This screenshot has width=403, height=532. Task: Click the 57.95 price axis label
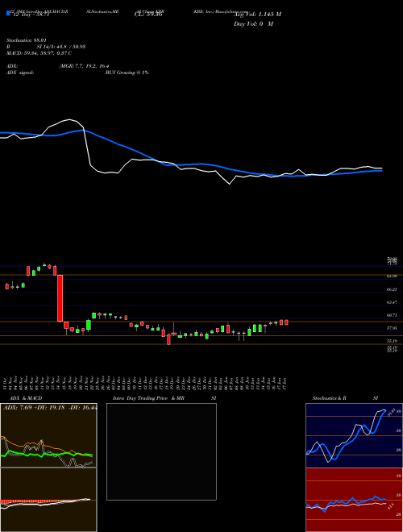392,328
